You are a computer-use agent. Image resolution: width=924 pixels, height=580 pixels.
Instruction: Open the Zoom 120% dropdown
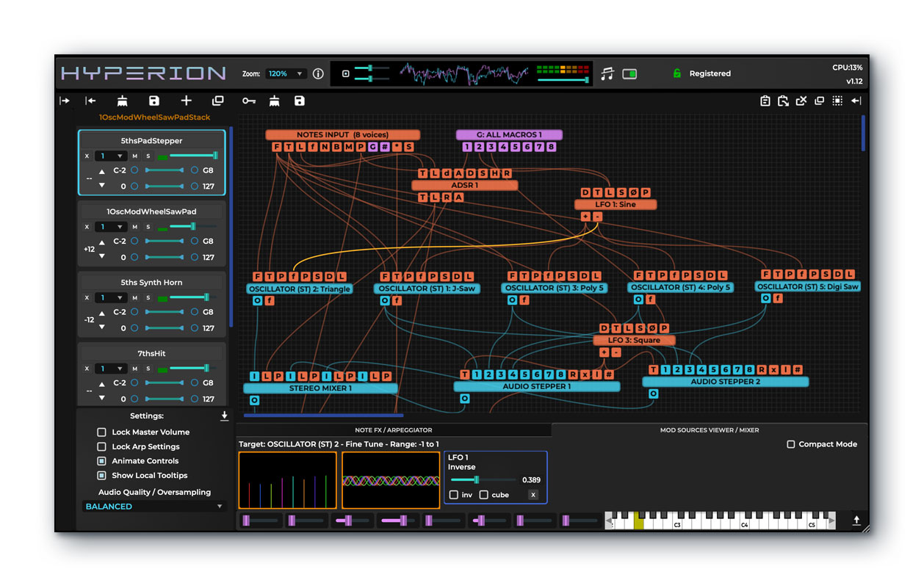286,73
